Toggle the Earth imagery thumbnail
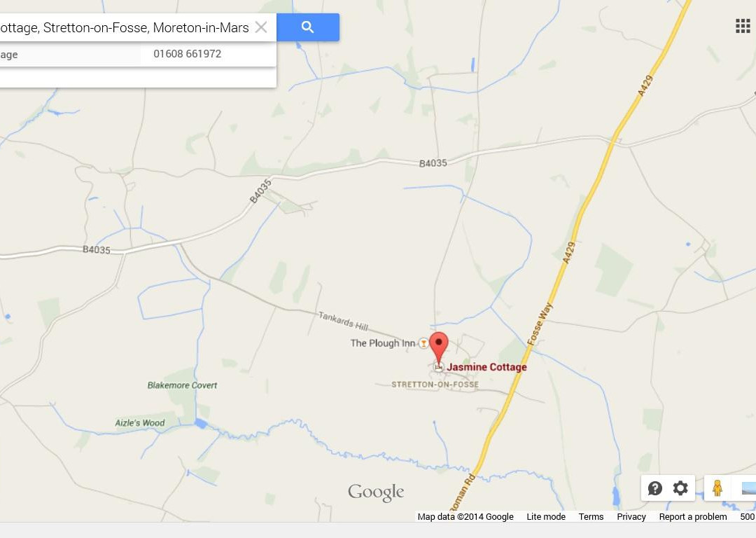Viewport: 756px width, 538px height. click(748, 488)
